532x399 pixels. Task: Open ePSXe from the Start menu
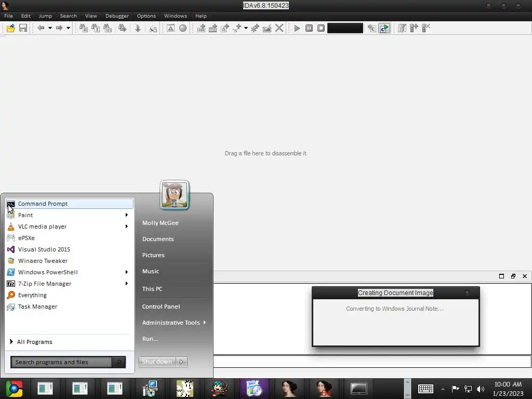[70, 238]
